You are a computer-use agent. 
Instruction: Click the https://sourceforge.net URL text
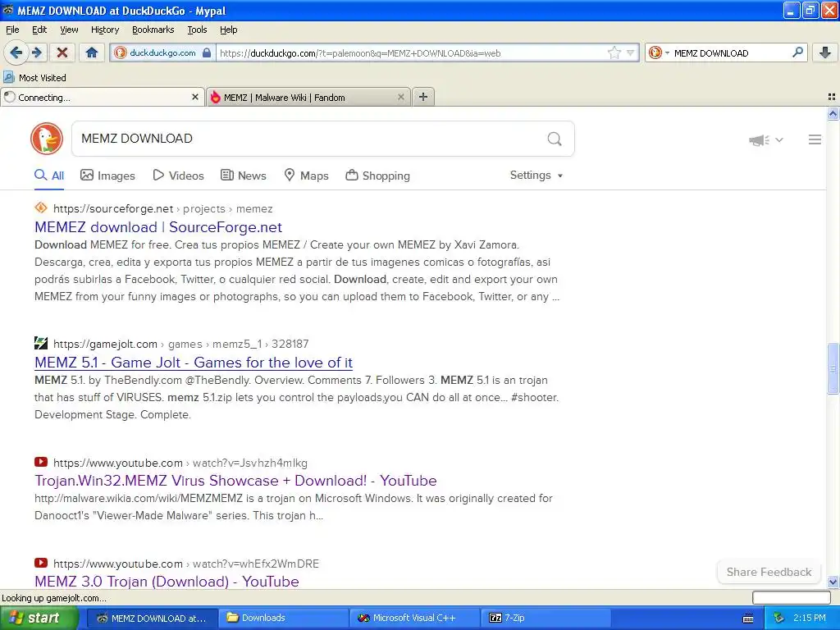(x=113, y=209)
